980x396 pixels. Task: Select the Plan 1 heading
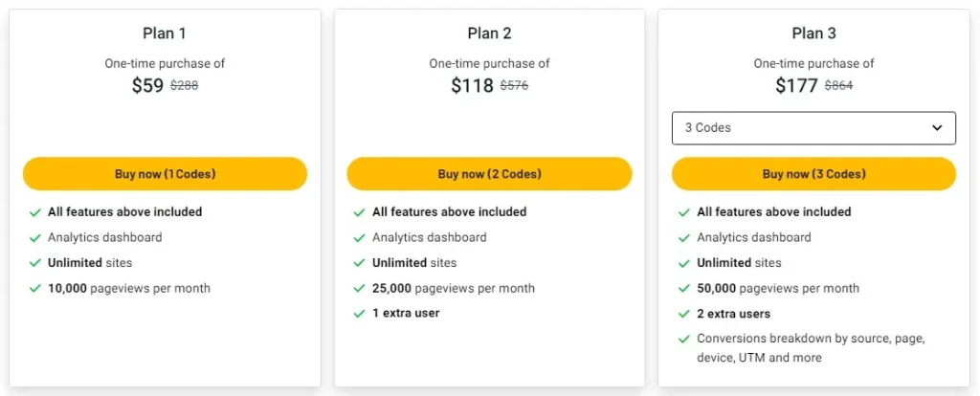coord(165,33)
